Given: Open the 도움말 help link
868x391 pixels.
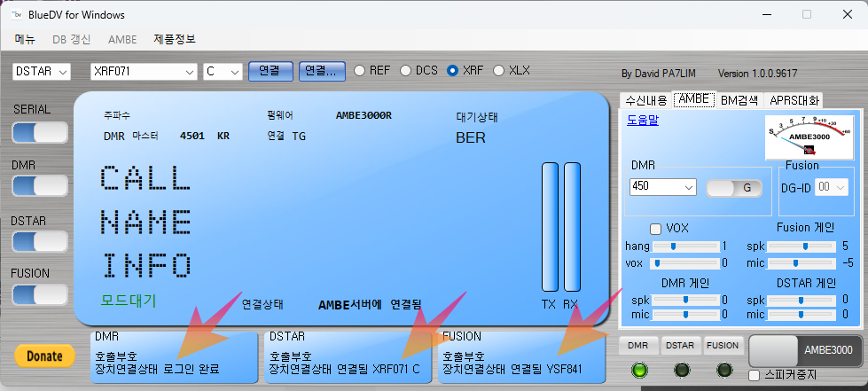Looking at the screenshot, I should [x=643, y=121].
